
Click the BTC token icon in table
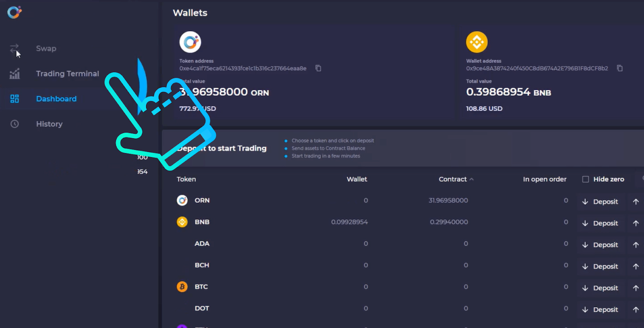click(x=182, y=287)
